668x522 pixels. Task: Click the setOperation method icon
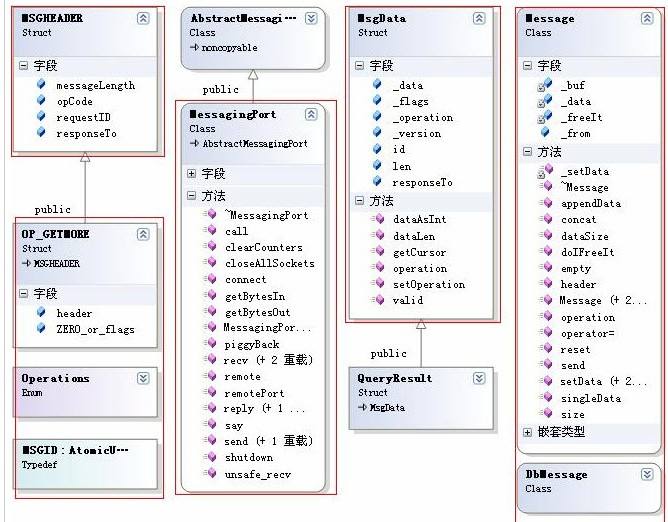pos(378,283)
